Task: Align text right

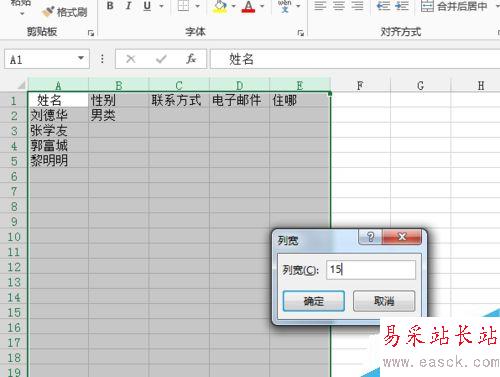Action: [x=357, y=6]
